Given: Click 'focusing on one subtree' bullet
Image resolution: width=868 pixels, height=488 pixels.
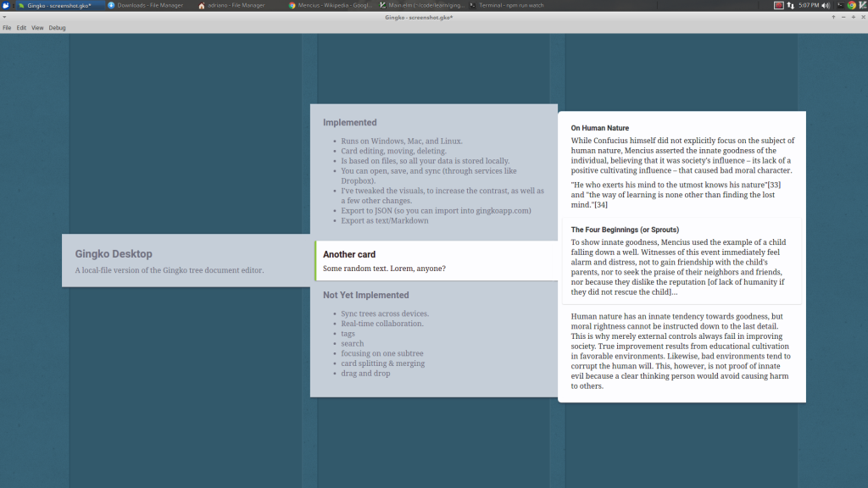Looking at the screenshot, I should 382,353.
